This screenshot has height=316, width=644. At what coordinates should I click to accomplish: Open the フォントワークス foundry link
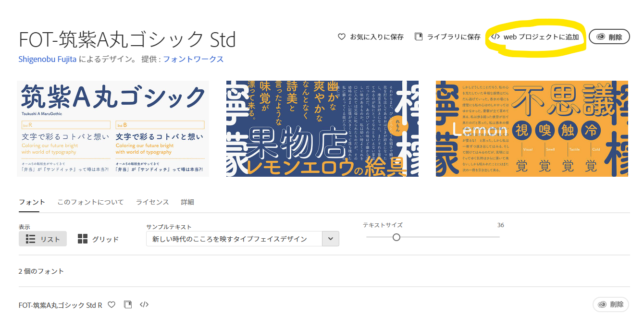pos(193,59)
